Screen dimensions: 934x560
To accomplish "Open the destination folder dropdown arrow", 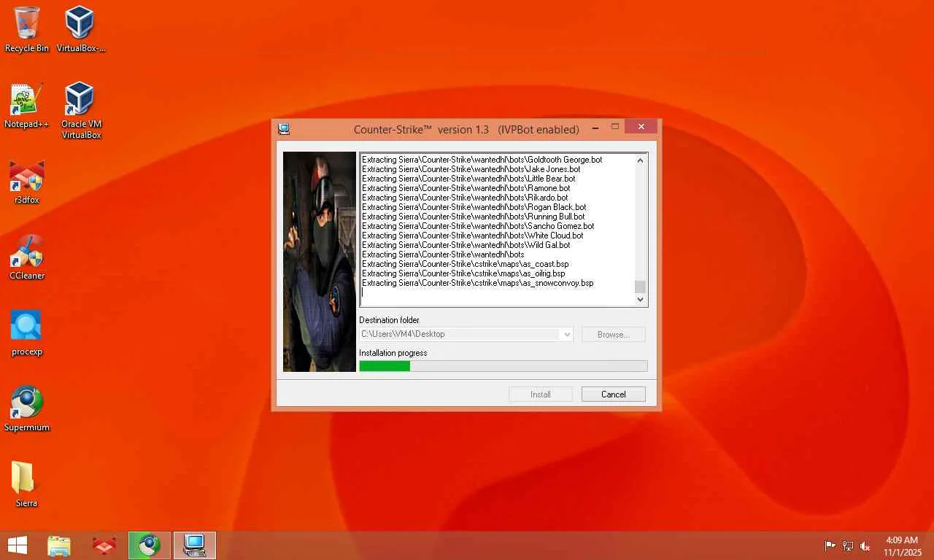I will 566,335.
